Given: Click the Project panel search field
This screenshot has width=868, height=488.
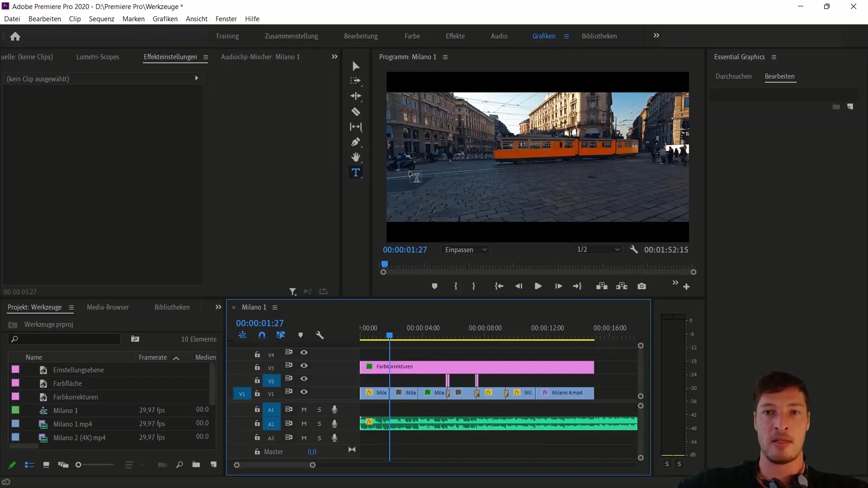Looking at the screenshot, I should click(x=64, y=339).
